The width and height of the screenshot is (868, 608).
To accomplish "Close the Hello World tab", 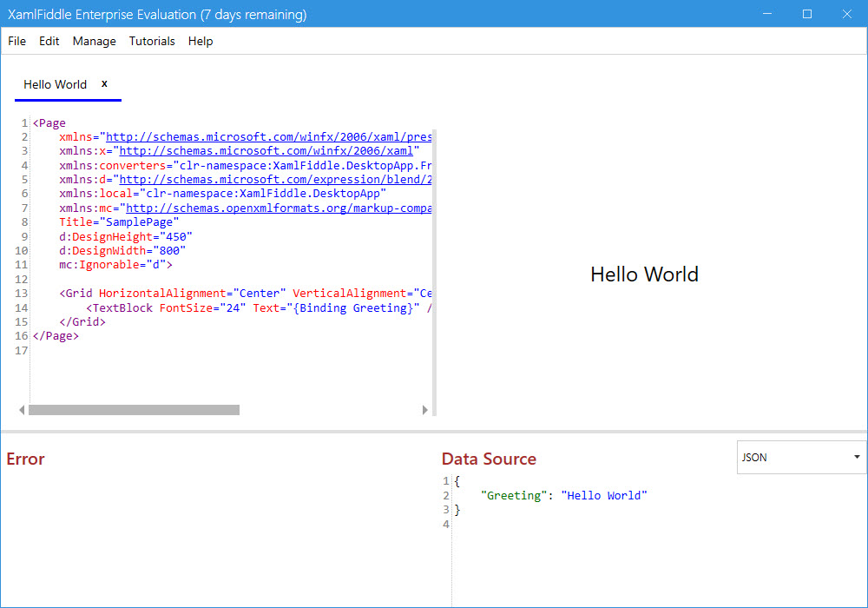I will (x=104, y=84).
